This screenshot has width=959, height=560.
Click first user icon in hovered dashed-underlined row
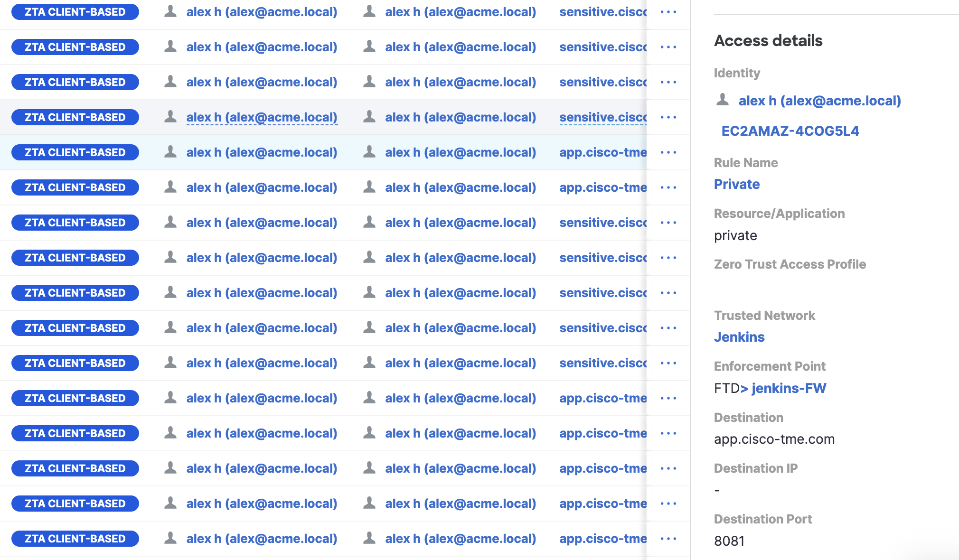pyautogui.click(x=170, y=117)
